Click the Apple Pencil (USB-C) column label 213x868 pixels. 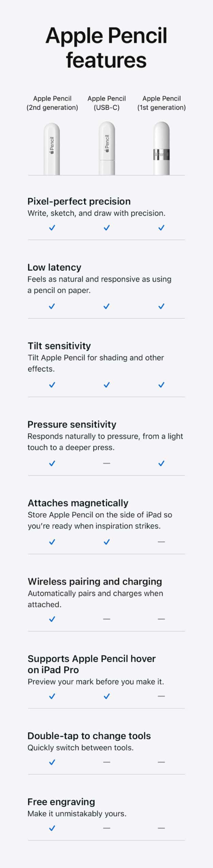tap(107, 103)
